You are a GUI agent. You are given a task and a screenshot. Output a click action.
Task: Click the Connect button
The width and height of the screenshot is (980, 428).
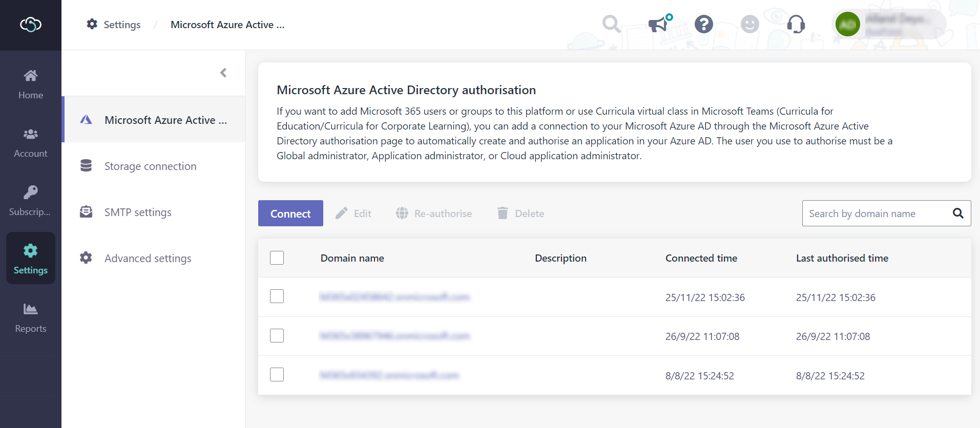290,213
